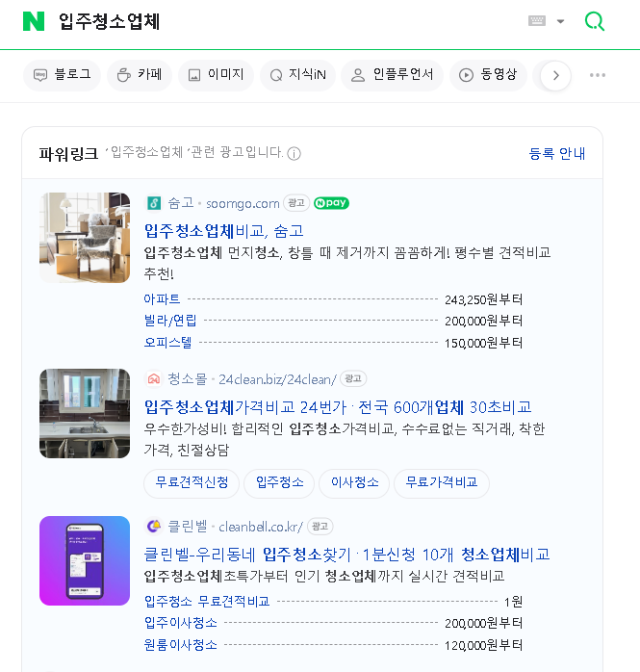The height and width of the screenshot is (672, 640).
Task: Click the 청소몰 advertiser name
Action: point(188,379)
